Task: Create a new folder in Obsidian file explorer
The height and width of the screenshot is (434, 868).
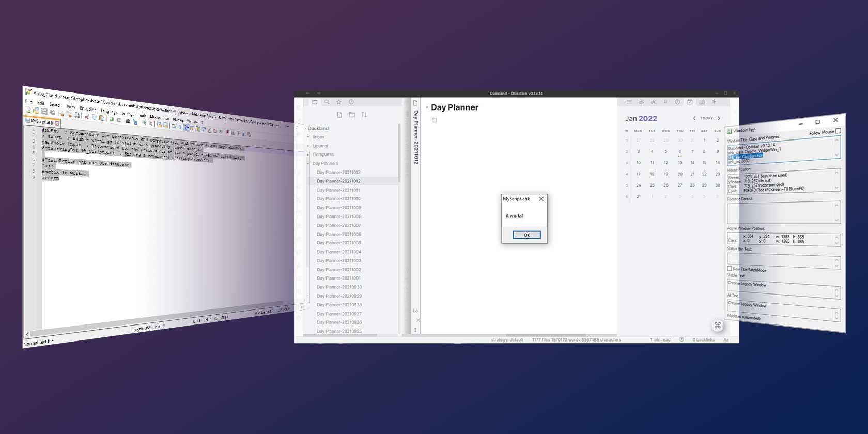Action: 352,115
